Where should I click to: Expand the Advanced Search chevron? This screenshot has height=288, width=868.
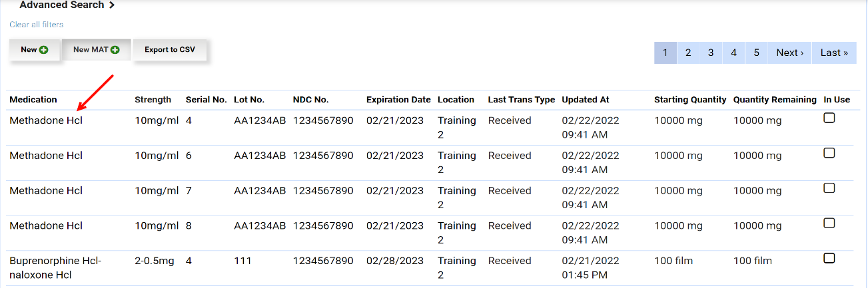coord(112,5)
